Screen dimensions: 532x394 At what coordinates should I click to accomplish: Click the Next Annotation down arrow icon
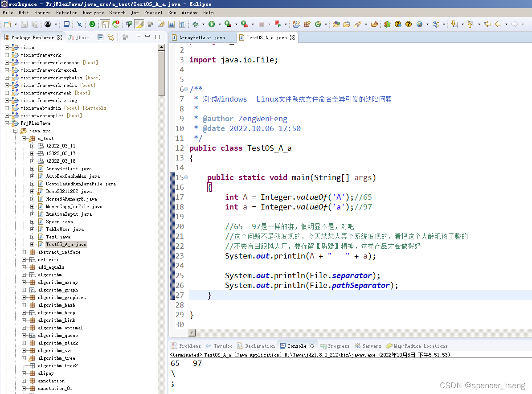tap(454, 24)
